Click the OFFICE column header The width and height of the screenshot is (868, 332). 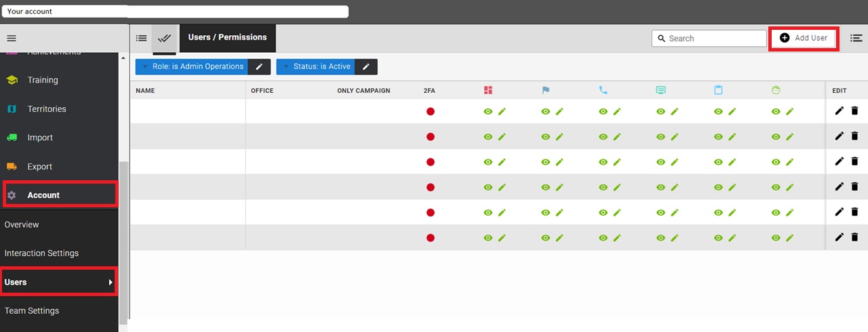[x=262, y=91]
